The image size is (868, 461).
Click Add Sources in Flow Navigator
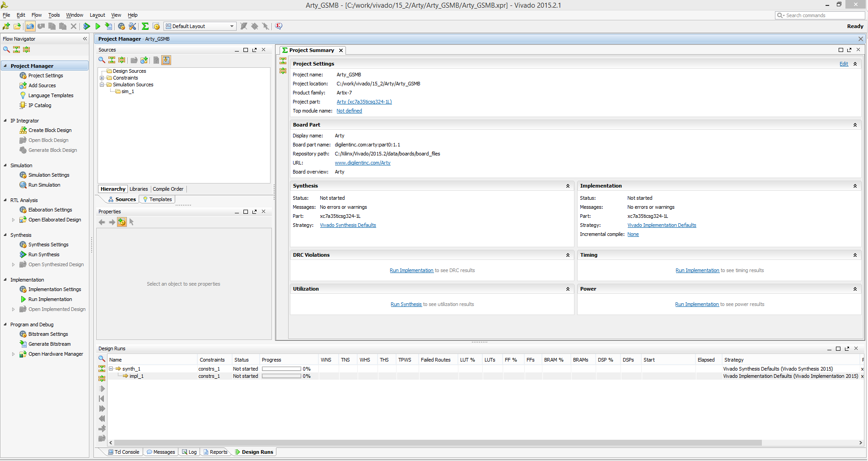pyautogui.click(x=42, y=85)
